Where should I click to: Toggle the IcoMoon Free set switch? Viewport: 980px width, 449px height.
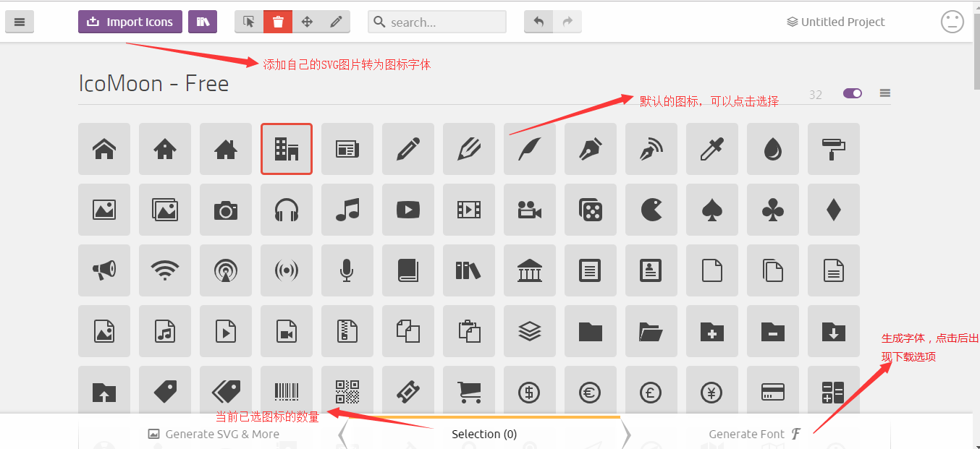(x=853, y=93)
